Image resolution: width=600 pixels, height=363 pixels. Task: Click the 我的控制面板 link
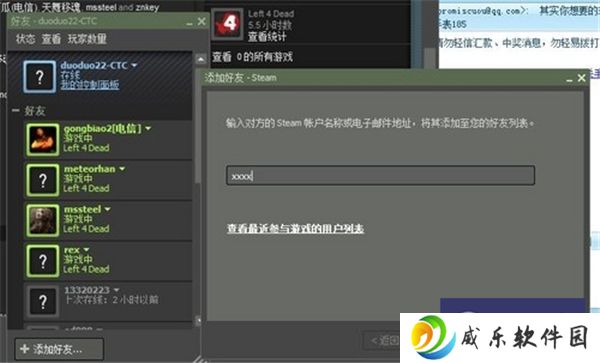(x=90, y=85)
